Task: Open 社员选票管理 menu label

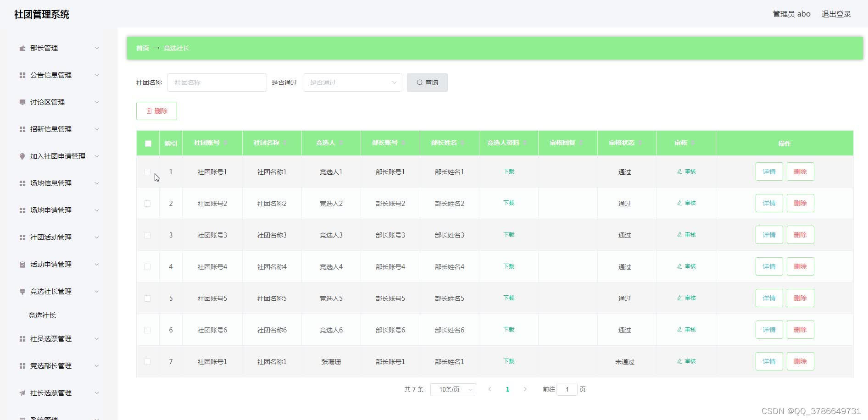Action: click(51, 339)
